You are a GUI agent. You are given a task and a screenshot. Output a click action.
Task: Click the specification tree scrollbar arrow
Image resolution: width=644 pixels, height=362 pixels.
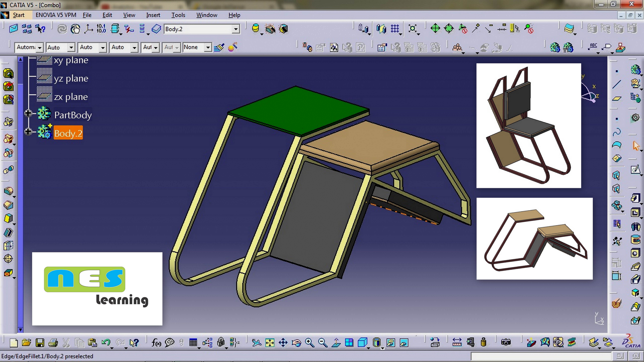(x=20, y=59)
